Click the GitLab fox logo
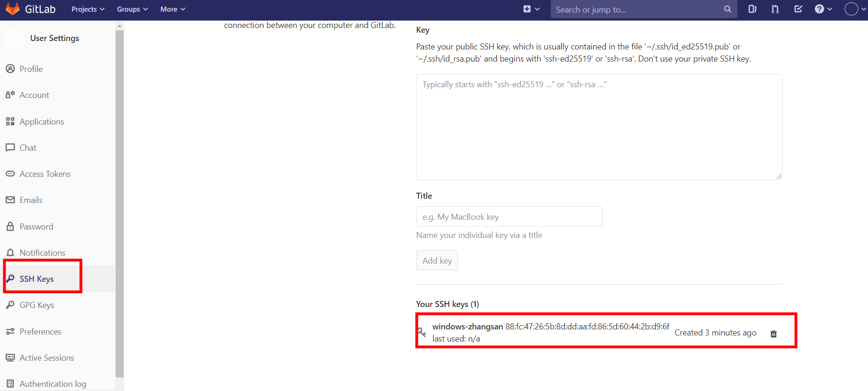Image resolution: width=868 pixels, height=391 pixels. (x=13, y=9)
